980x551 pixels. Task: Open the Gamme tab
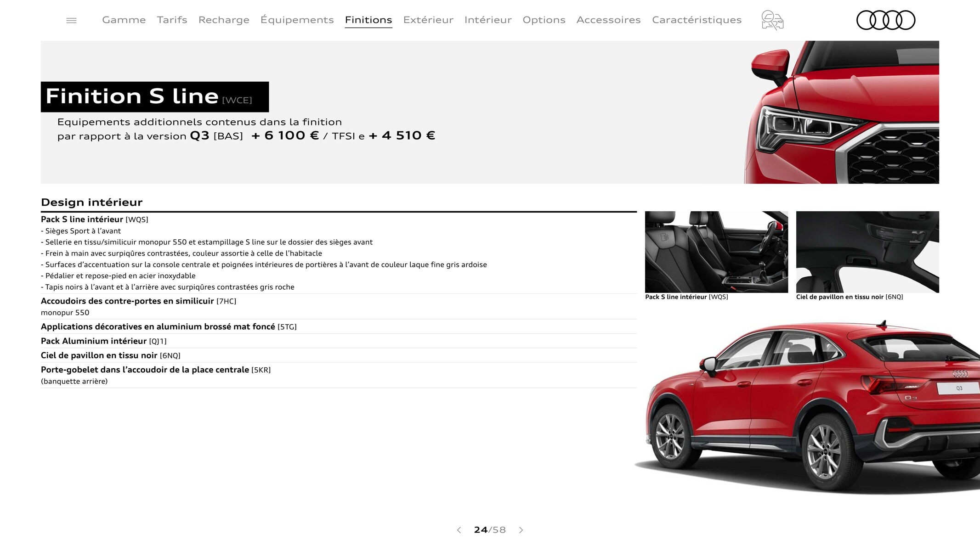click(124, 20)
